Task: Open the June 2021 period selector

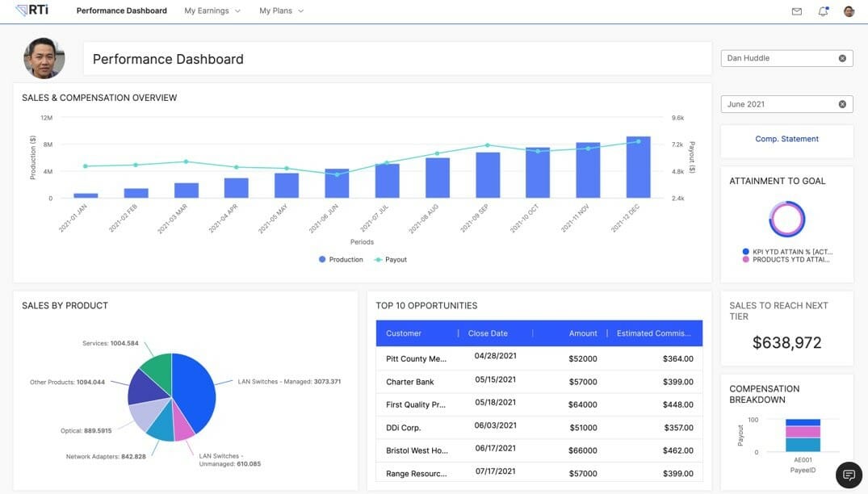Action: coord(778,104)
